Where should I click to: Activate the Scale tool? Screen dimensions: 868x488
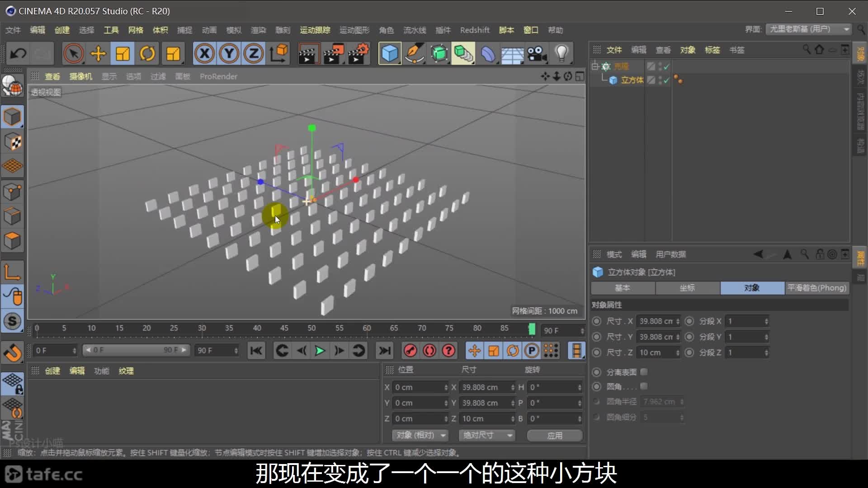(123, 53)
